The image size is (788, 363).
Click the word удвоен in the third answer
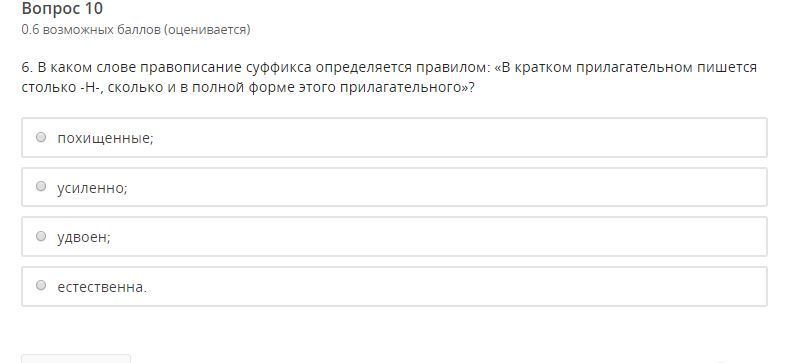84,237
